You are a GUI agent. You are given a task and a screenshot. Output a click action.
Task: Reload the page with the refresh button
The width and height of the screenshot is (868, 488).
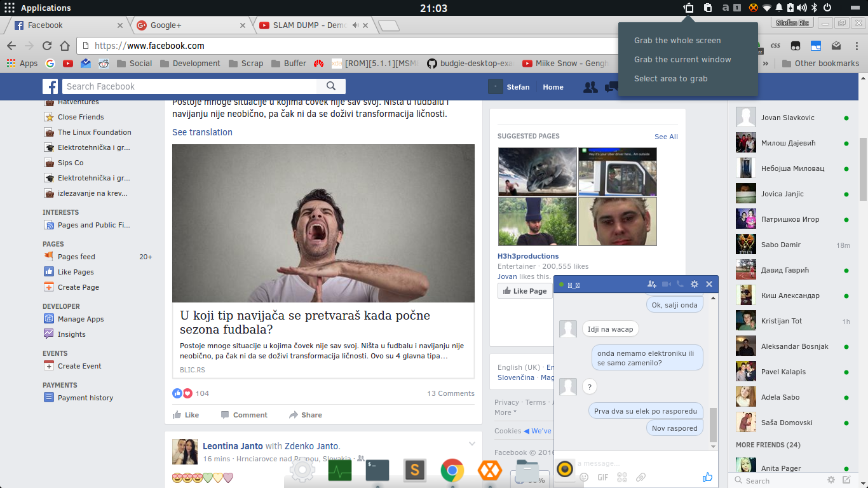pos(46,46)
